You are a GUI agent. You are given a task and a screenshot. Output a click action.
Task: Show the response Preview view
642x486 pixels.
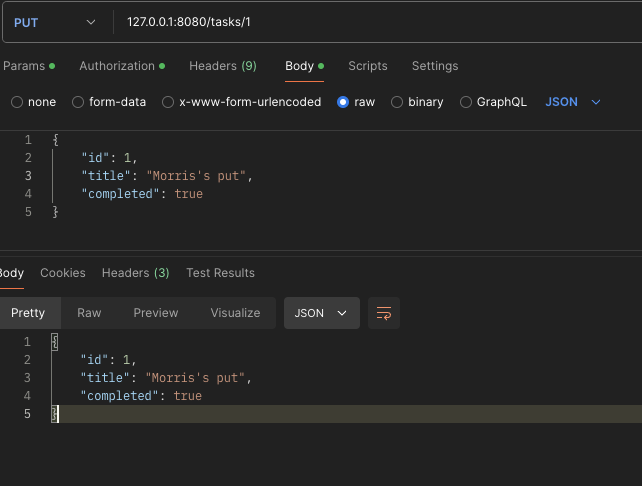coord(156,313)
